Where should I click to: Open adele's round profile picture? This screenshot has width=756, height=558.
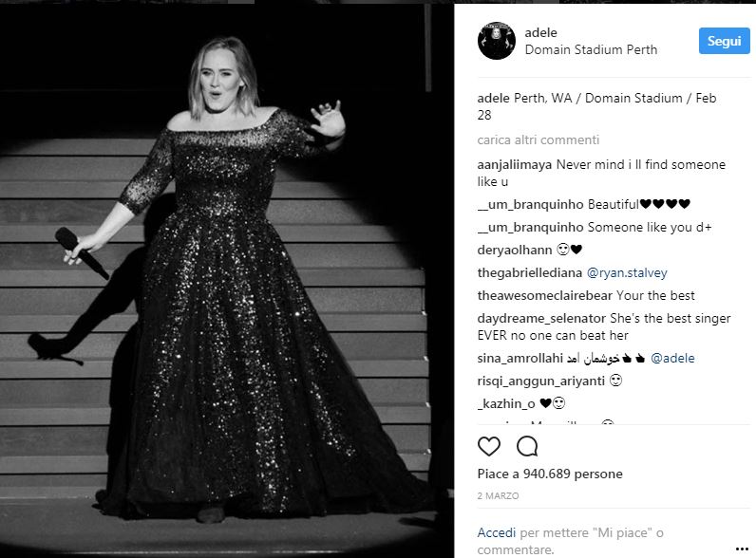[x=497, y=41]
